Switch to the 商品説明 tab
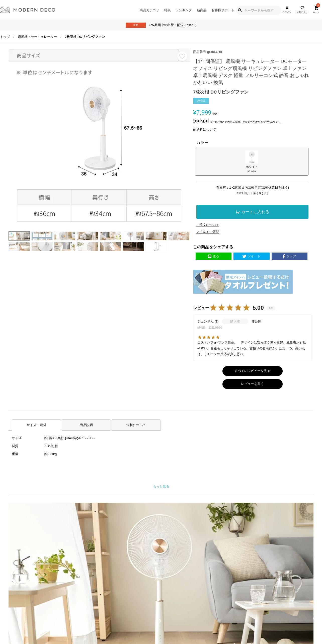 click(x=86, y=425)
